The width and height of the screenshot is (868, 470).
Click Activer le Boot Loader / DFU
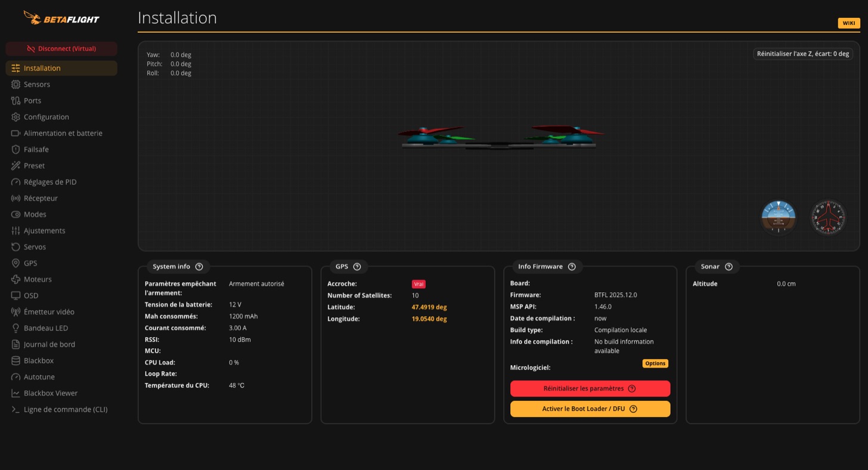point(590,409)
